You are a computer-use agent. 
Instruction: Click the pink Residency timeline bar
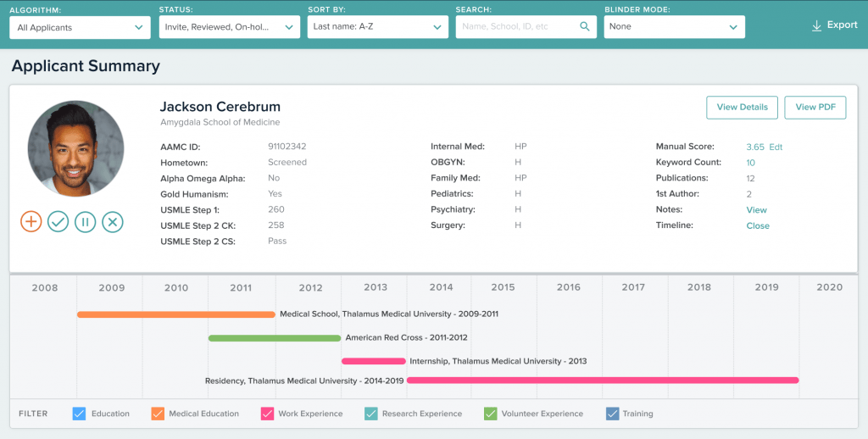tap(602, 381)
